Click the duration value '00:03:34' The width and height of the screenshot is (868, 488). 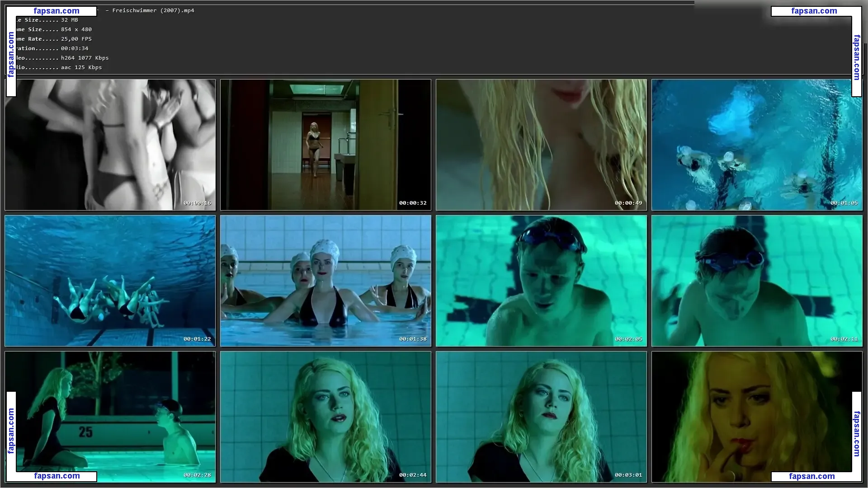[75, 48]
